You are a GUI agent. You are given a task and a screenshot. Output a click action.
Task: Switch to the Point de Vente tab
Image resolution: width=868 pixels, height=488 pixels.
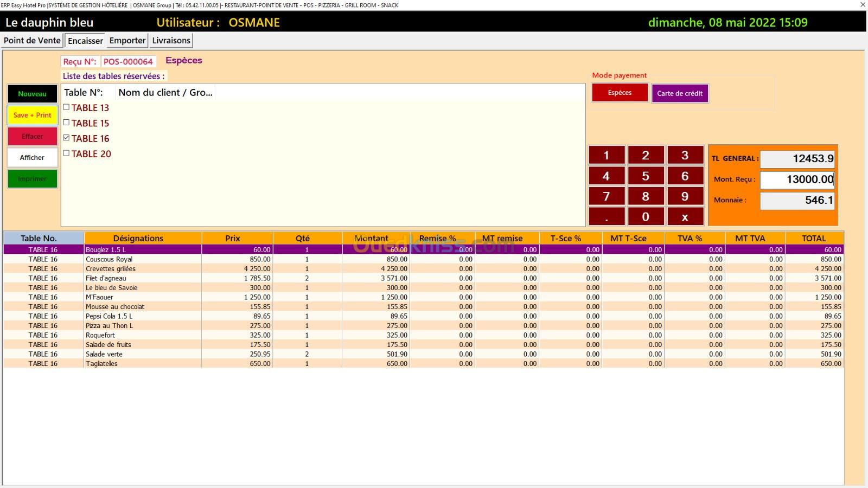point(32,41)
